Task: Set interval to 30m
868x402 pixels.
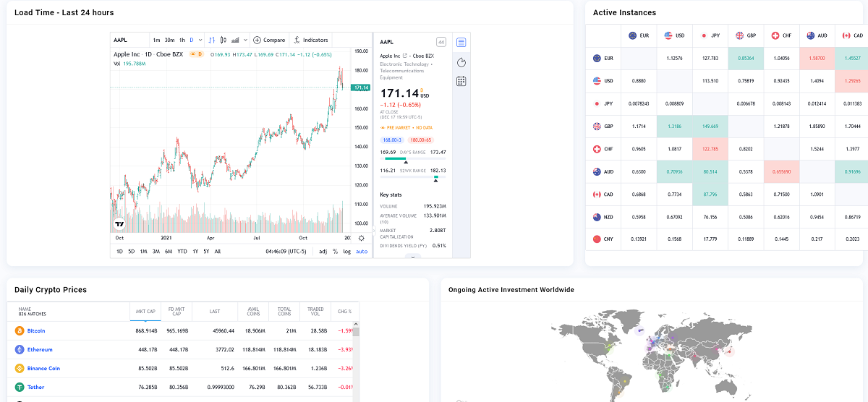Action: coord(169,40)
